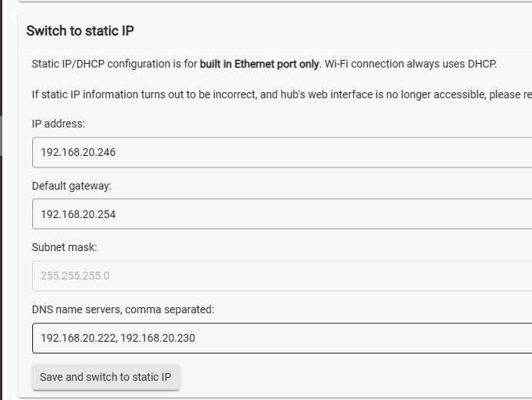Image resolution: width=532 pixels, height=400 pixels.
Task: Click the DNS name servers label
Action: point(123,309)
